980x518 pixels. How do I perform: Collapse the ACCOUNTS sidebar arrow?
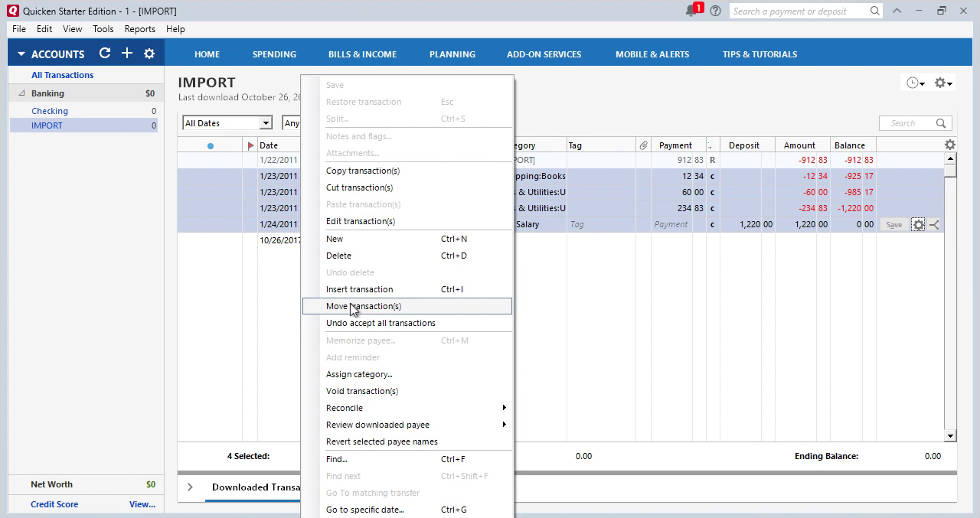[21, 54]
